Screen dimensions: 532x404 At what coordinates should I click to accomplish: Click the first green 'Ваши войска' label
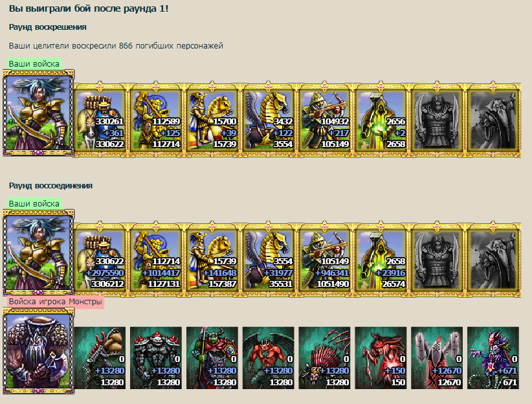34,64
